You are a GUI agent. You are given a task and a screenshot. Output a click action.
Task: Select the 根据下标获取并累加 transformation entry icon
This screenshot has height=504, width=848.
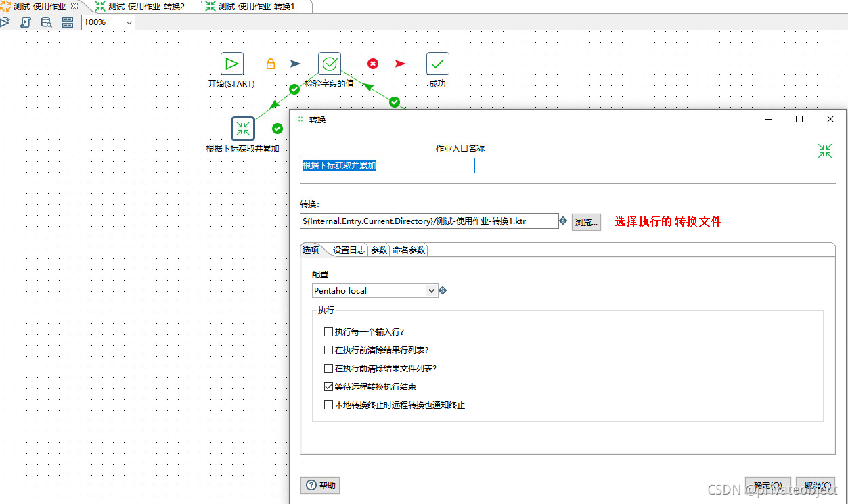pyautogui.click(x=243, y=129)
